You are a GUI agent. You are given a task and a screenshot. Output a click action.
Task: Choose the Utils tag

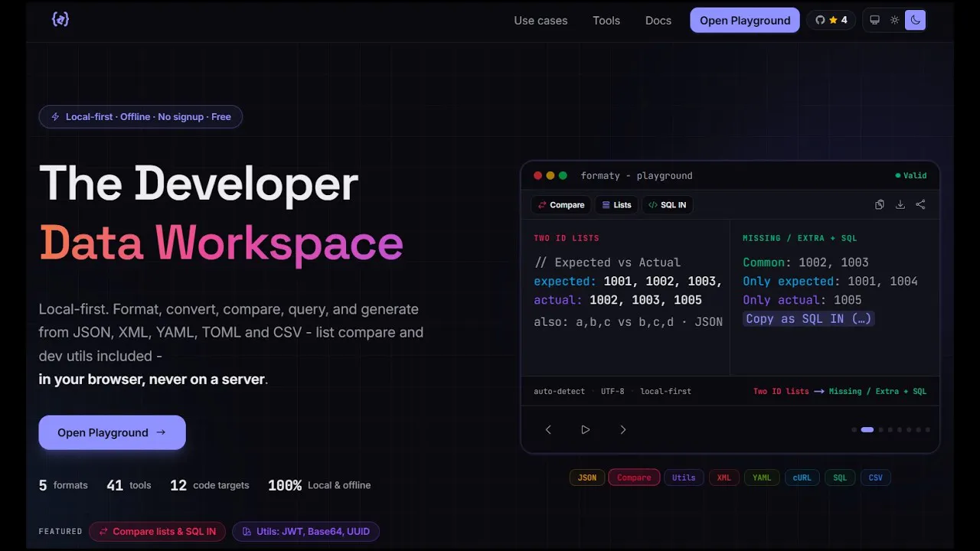pyautogui.click(x=684, y=478)
